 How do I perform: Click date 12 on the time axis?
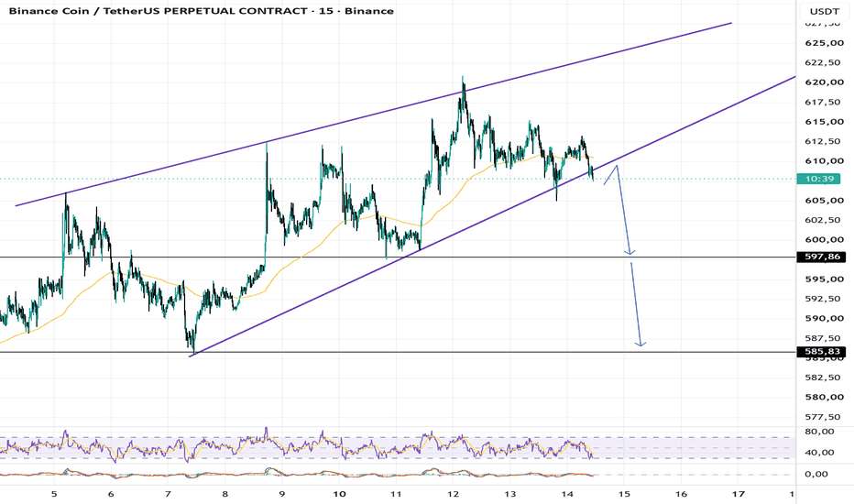click(454, 494)
